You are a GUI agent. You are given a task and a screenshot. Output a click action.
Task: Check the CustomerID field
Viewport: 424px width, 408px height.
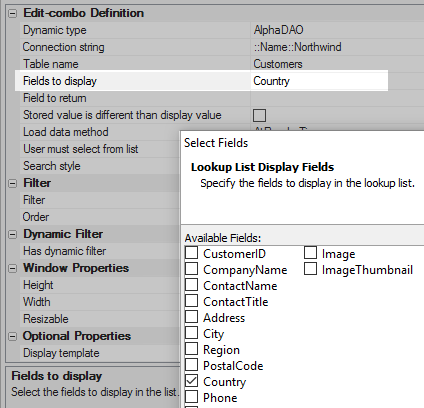click(191, 253)
